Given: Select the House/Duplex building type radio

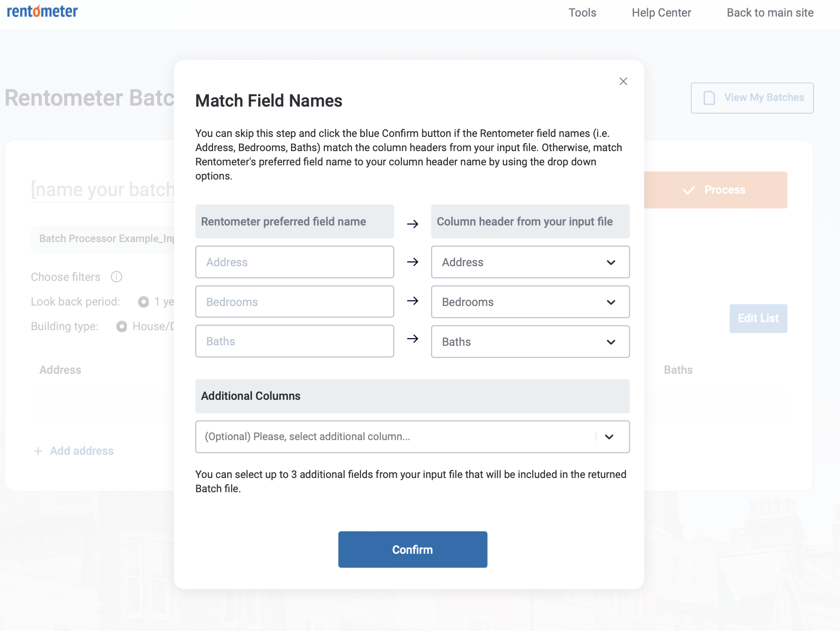Looking at the screenshot, I should 122,326.
